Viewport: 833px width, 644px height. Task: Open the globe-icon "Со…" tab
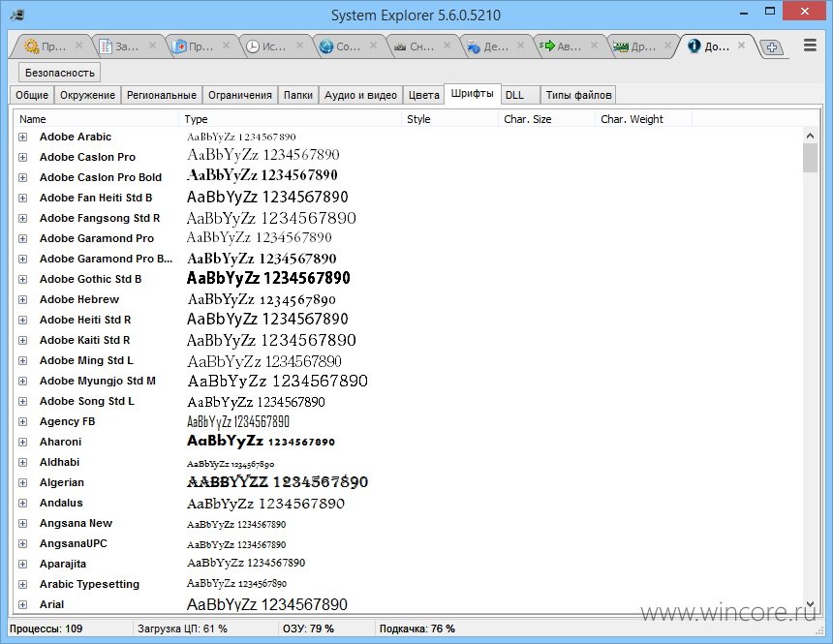[342, 46]
